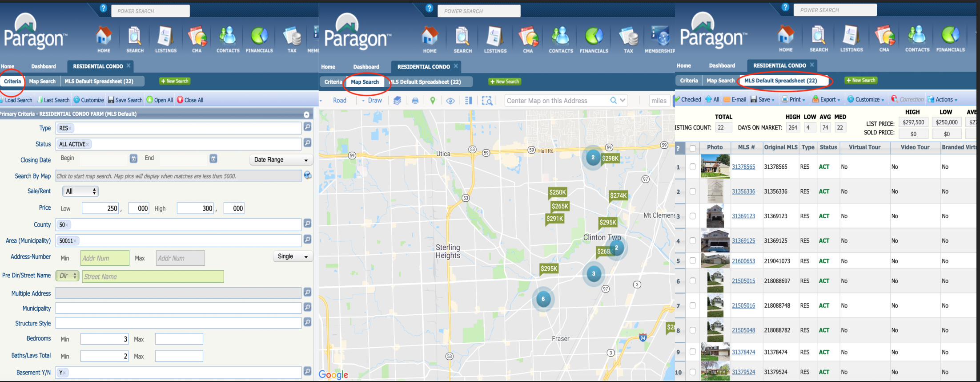Expand the Center Map address chevron dropdown

coord(623,101)
